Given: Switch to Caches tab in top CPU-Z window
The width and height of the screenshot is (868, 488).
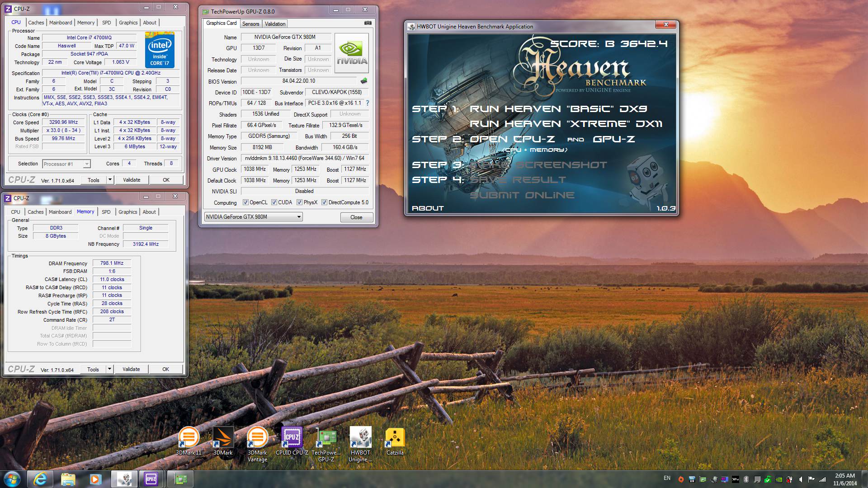Looking at the screenshot, I should pos(36,23).
